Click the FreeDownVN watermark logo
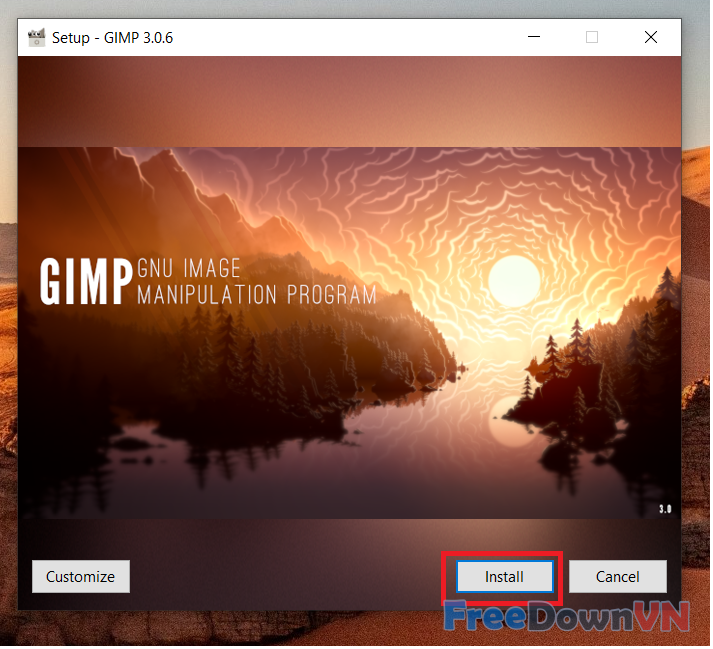Viewport: 713px width, 649px height. click(567, 618)
